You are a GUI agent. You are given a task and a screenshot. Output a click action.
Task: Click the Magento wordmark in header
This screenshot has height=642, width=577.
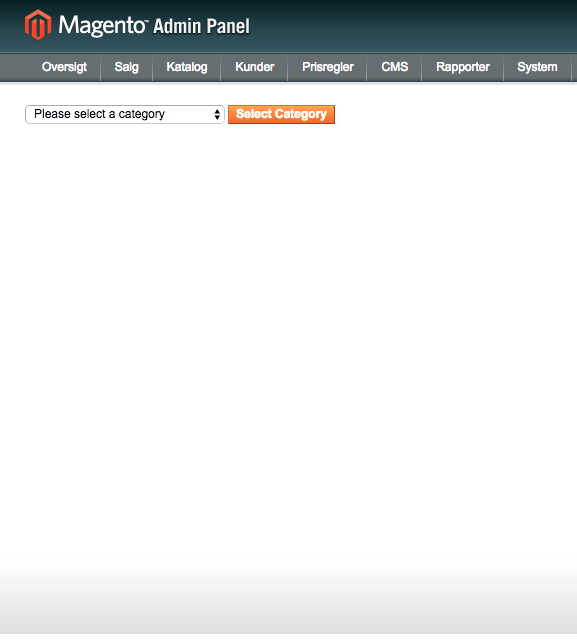tap(101, 25)
